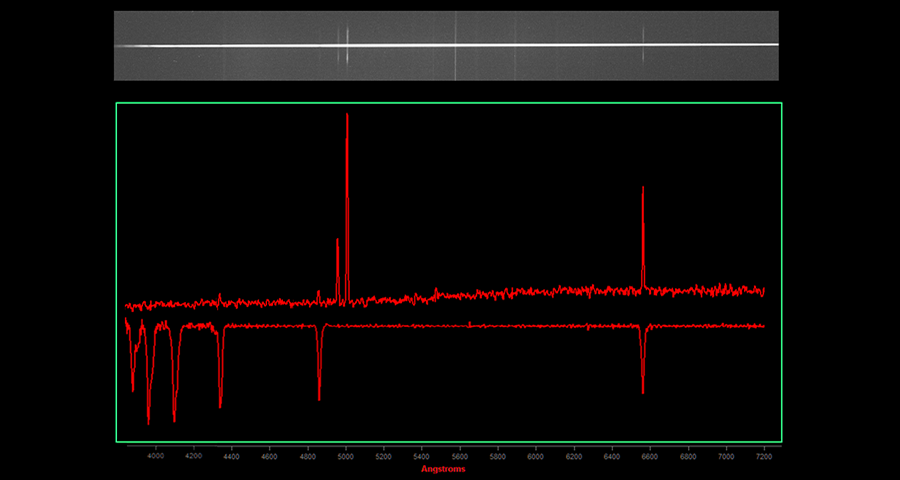Click the 7200 tick label on axis
This screenshot has width=900, height=480.
tap(764, 455)
